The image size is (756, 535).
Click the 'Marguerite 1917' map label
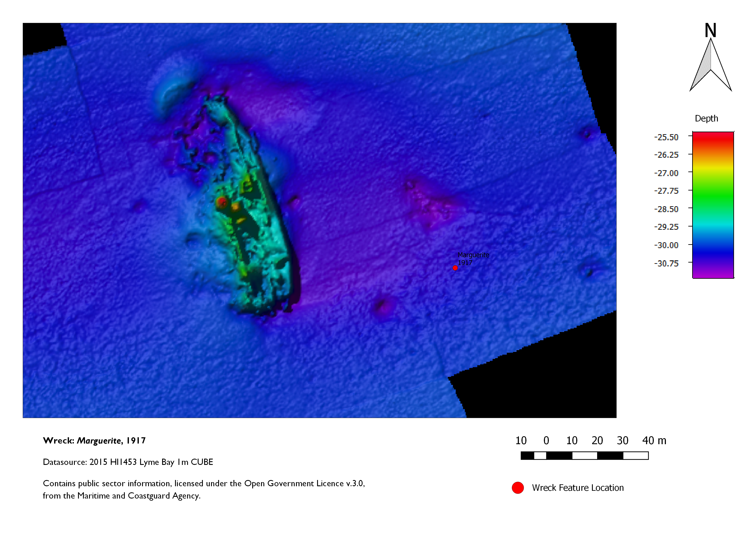pyautogui.click(x=473, y=259)
